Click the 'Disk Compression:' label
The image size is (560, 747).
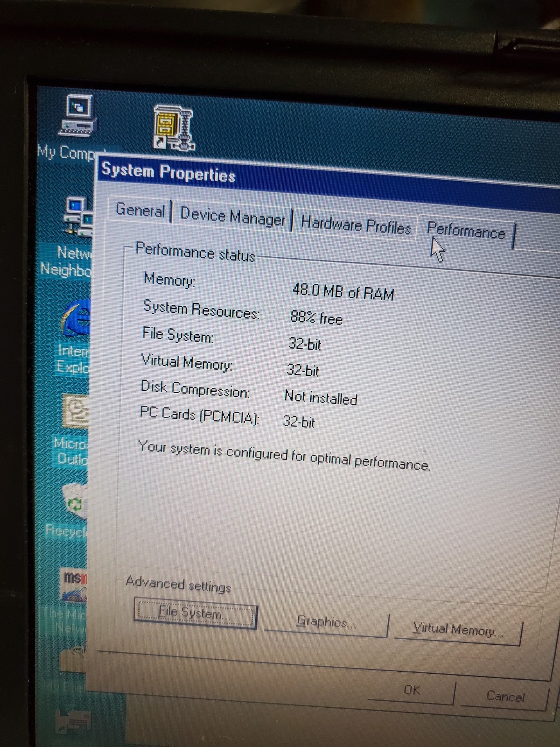pos(195,389)
